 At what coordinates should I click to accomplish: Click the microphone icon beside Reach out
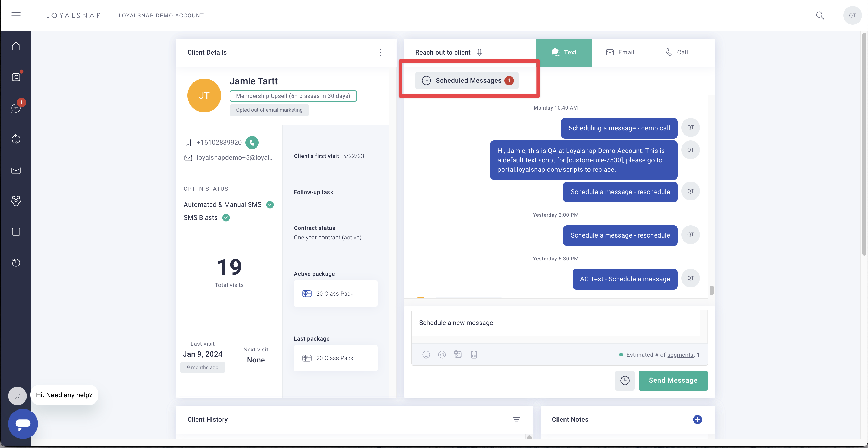point(479,52)
